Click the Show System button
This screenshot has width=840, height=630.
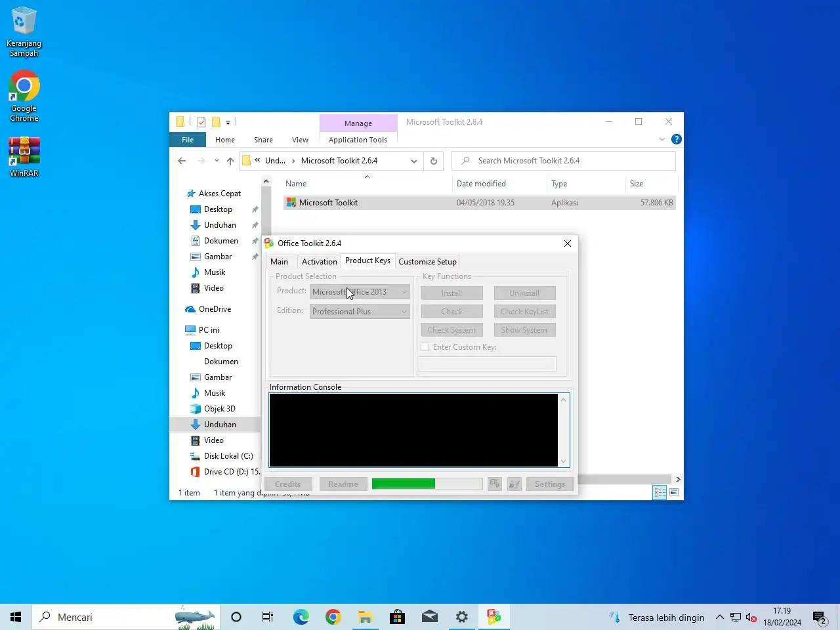[x=524, y=330]
